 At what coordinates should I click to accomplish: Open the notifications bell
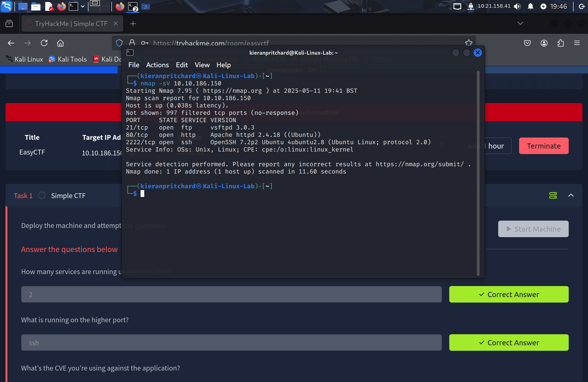[x=530, y=6]
